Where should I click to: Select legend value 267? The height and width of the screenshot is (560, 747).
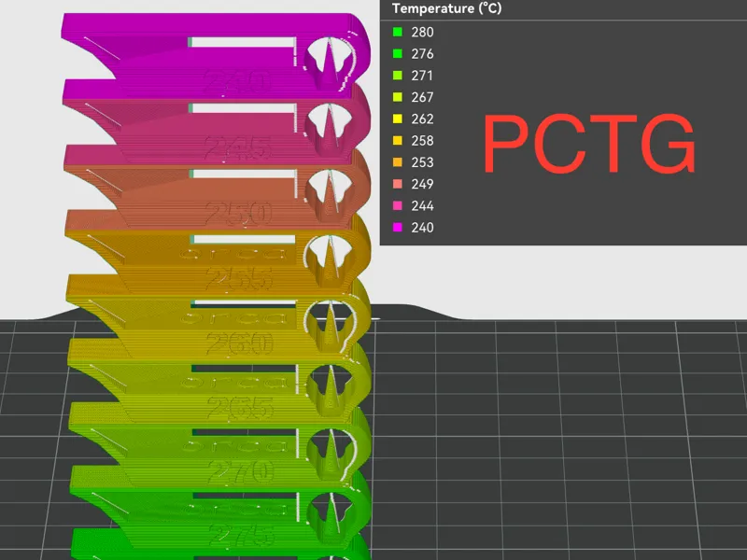point(423,97)
